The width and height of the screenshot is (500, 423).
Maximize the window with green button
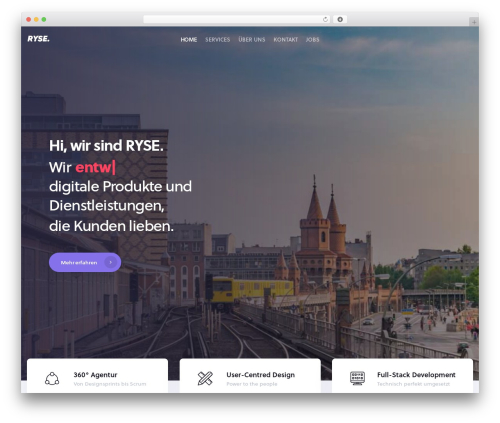click(44, 19)
